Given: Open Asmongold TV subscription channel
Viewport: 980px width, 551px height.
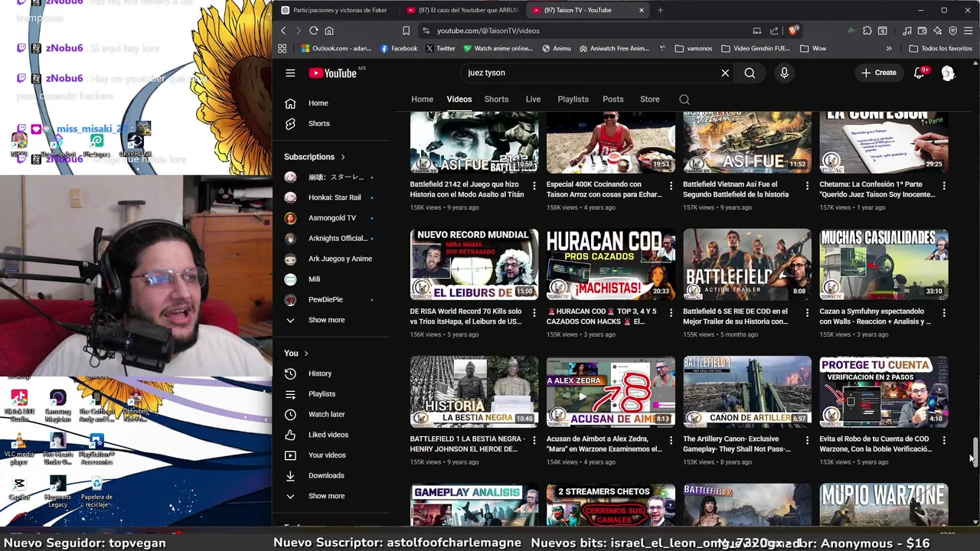Looking at the screenshot, I should pos(332,218).
